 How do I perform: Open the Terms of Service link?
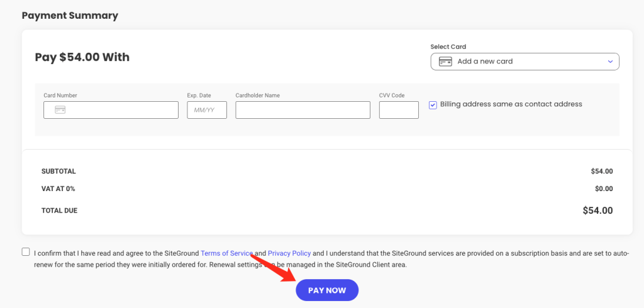[226, 253]
